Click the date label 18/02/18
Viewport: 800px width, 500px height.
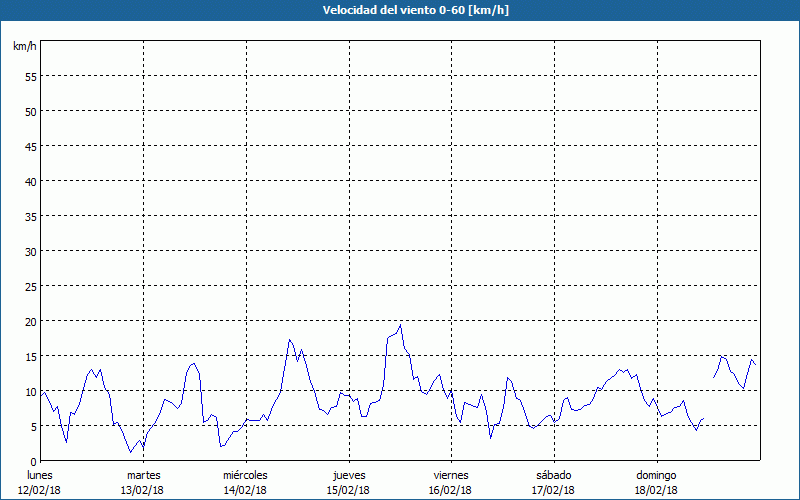coord(655,490)
